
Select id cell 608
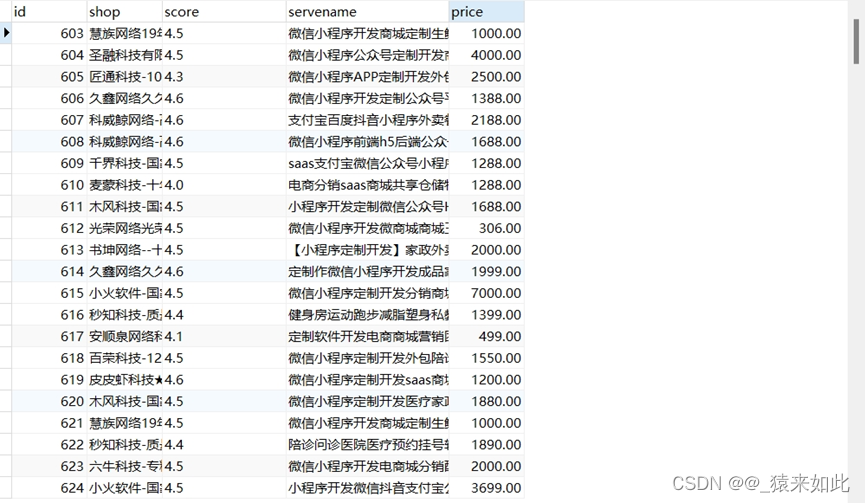(49, 142)
